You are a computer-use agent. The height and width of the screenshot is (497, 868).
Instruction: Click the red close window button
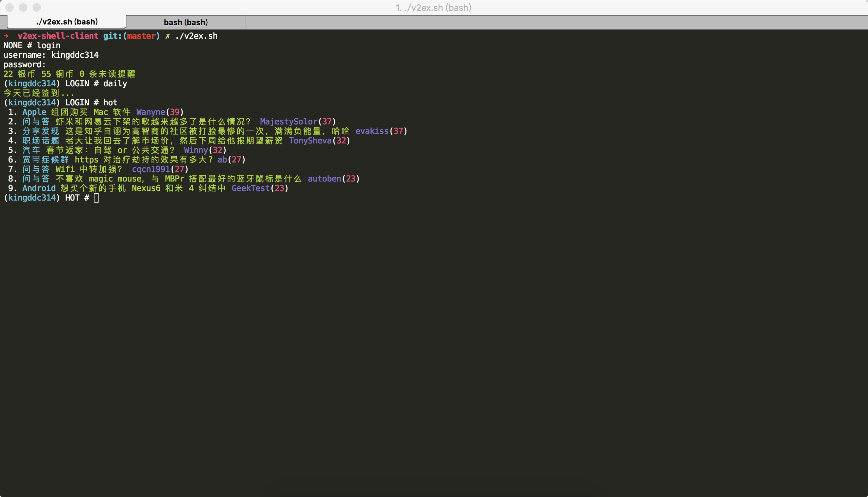[10, 7]
